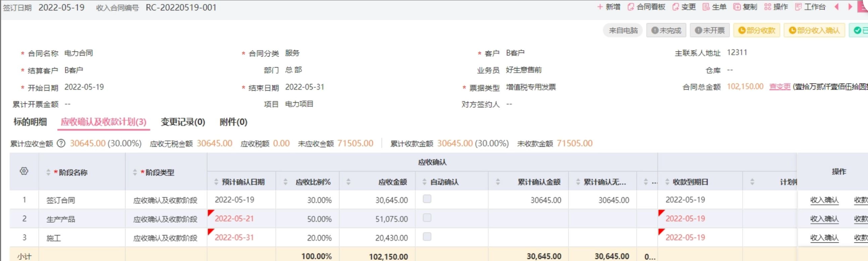Click the 变更 change toolbar icon
868x261 pixels.
click(676, 7)
